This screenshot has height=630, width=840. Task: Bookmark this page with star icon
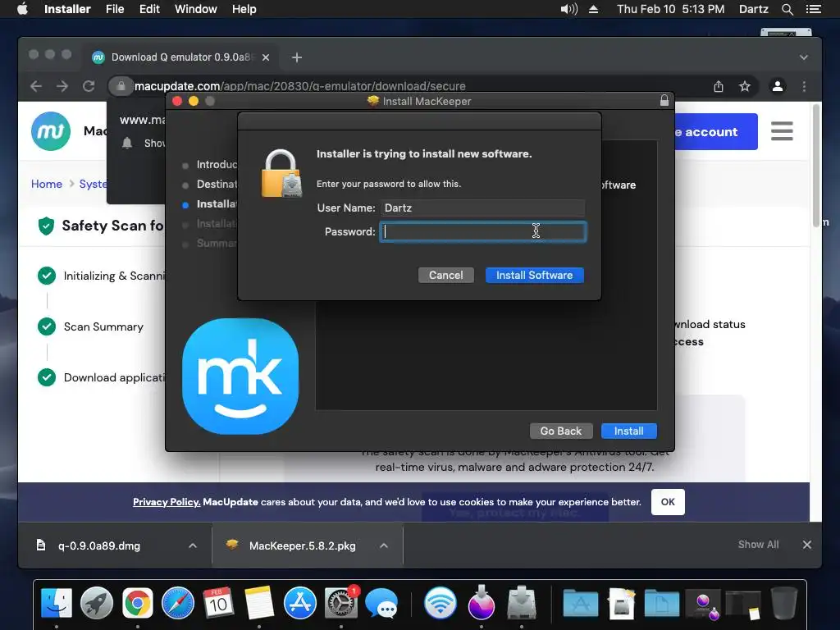745,86
